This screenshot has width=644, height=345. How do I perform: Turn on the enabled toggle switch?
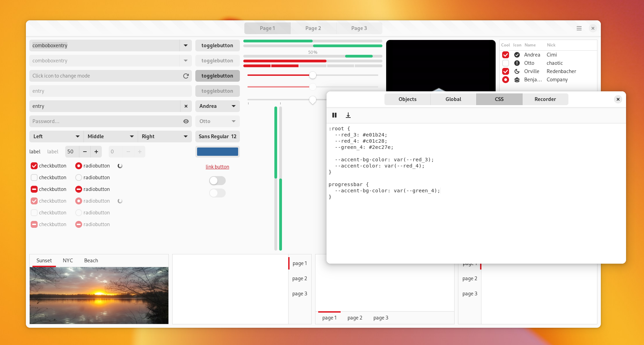pos(217,181)
